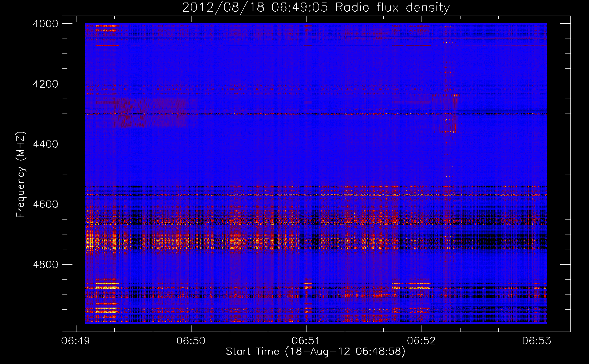Screen dimensions: 589x364
Task: Click the plot title '2012/08/18 06:49:05 Radio flux density'
Action: coord(316,8)
